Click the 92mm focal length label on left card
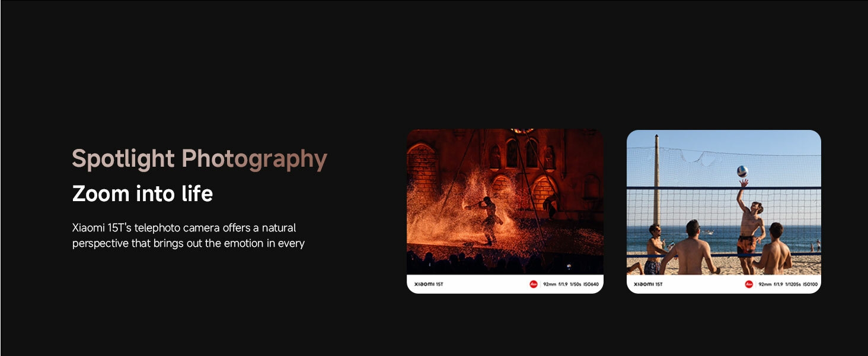Image resolution: width=868 pixels, height=356 pixels. coord(550,284)
